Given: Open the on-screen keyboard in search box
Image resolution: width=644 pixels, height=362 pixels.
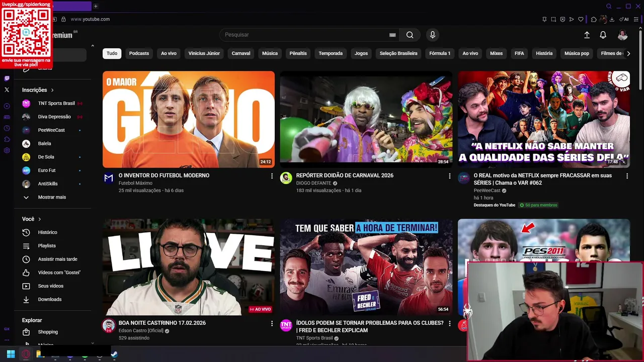Looking at the screenshot, I should 392,35.
